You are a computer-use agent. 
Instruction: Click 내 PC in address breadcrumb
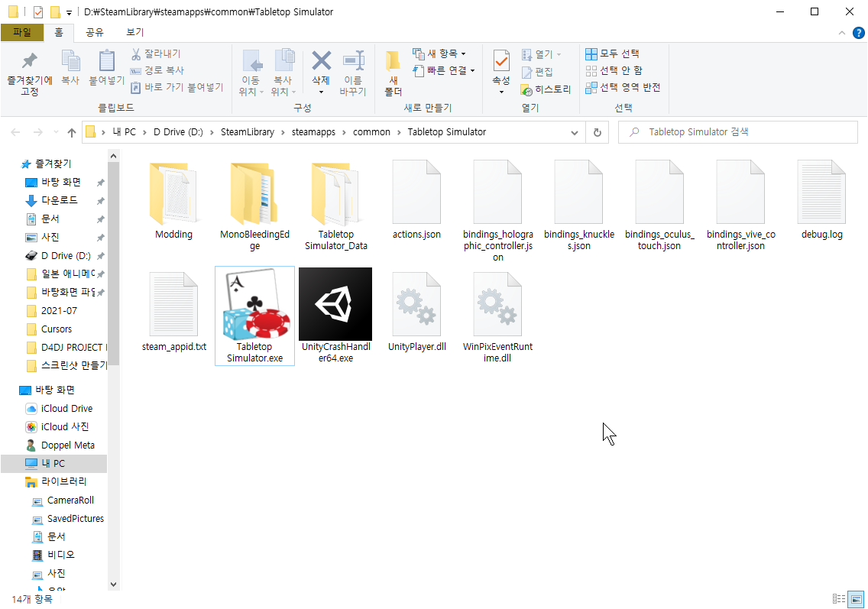pyautogui.click(x=124, y=132)
